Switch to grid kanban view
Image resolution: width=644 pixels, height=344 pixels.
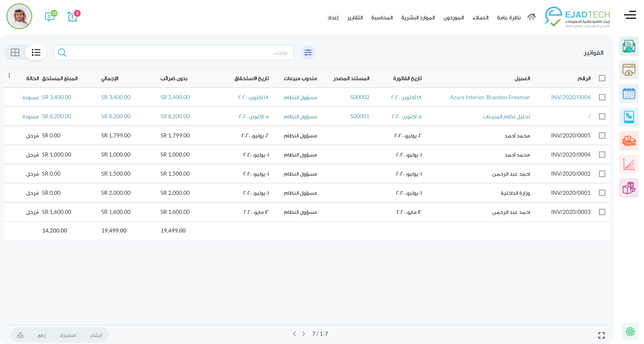click(15, 52)
